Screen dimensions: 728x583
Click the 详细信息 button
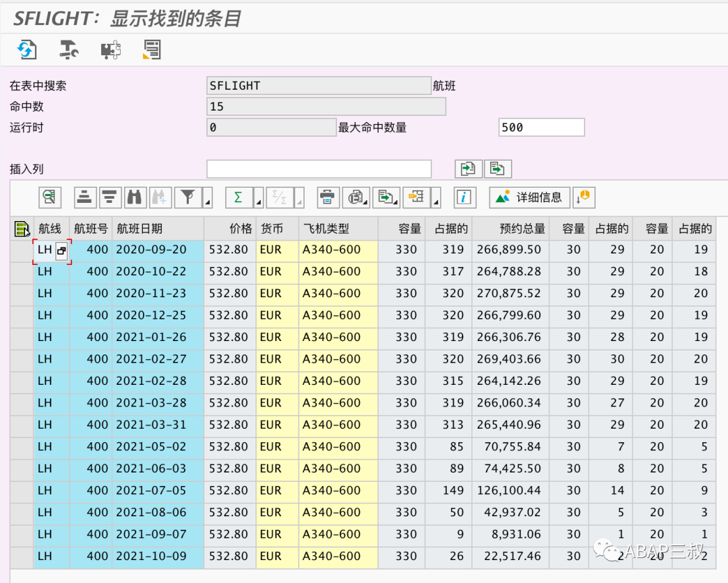tap(530, 197)
